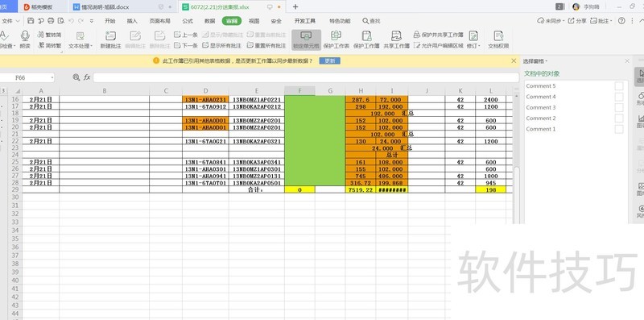Toggle visibility checkbox for Comment 5
This screenshot has width=644, height=320.
coord(618,86)
